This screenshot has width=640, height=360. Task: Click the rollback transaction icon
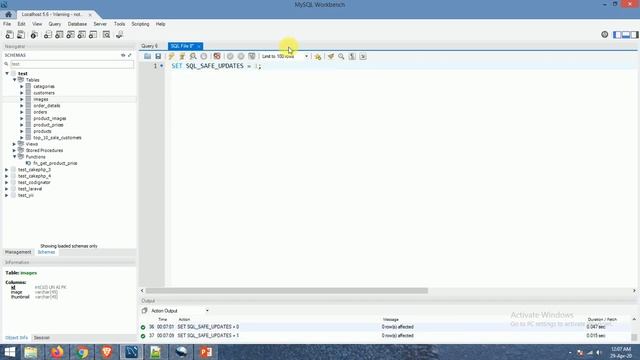pyautogui.click(x=241, y=56)
